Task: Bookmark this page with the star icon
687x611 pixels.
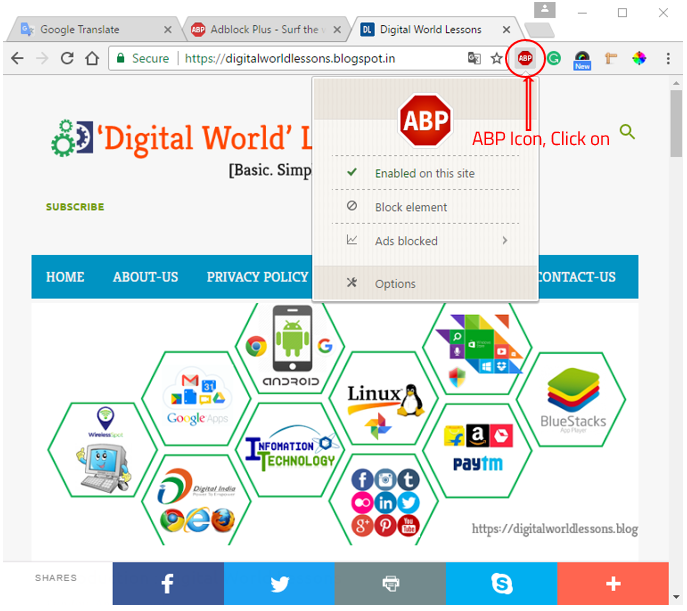Action: 496,58
